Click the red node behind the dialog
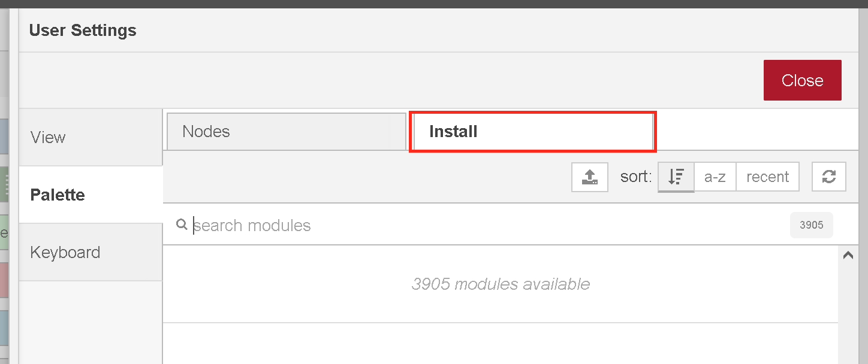The image size is (868, 364). [x=4, y=280]
